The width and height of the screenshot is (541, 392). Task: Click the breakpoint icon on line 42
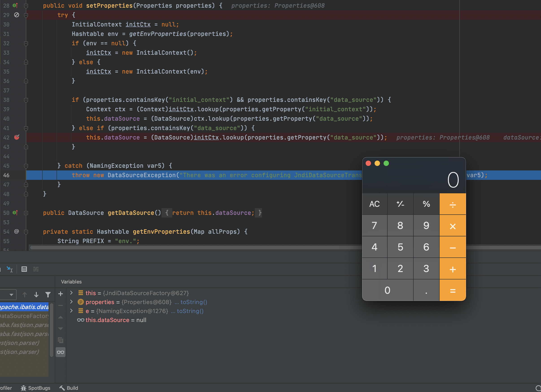coord(17,137)
